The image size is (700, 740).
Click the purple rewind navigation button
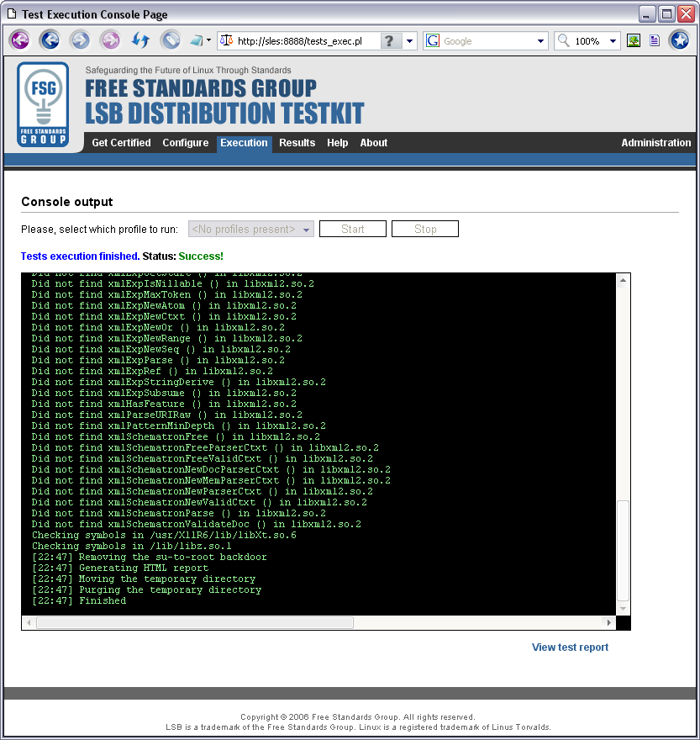coord(20,40)
